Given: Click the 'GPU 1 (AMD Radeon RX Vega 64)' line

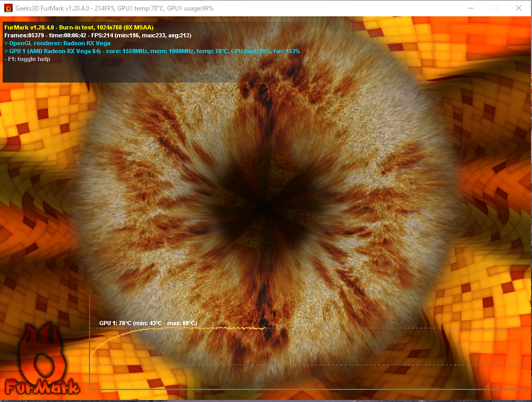Looking at the screenshot, I should pyautogui.click(x=152, y=51).
